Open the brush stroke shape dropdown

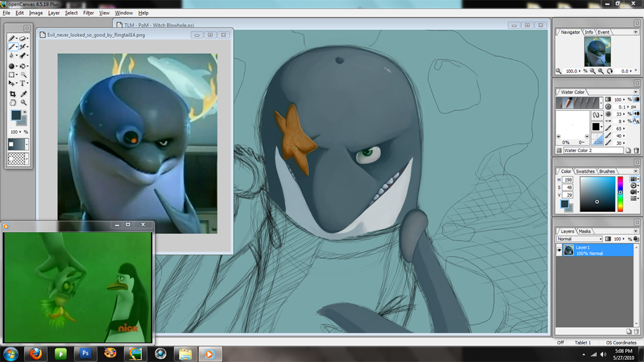point(597,115)
